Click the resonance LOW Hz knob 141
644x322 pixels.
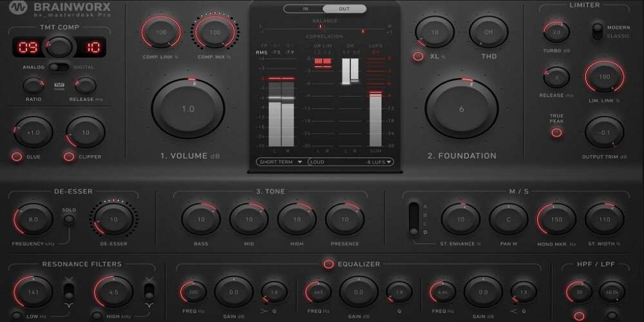[33, 292]
